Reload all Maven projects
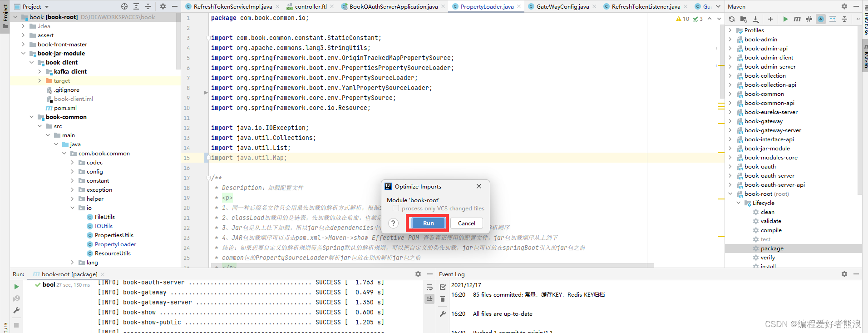Viewport: 868px width, 333px height. point(732,19)
